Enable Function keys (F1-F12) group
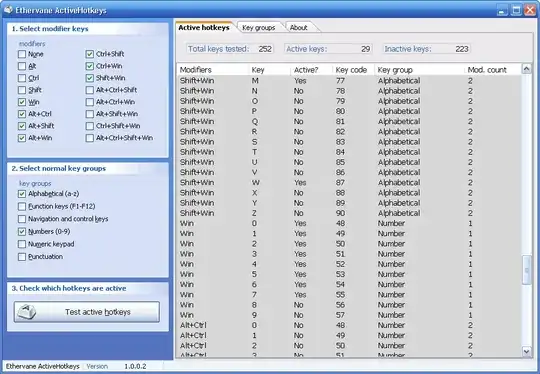 tap(22, 206)
